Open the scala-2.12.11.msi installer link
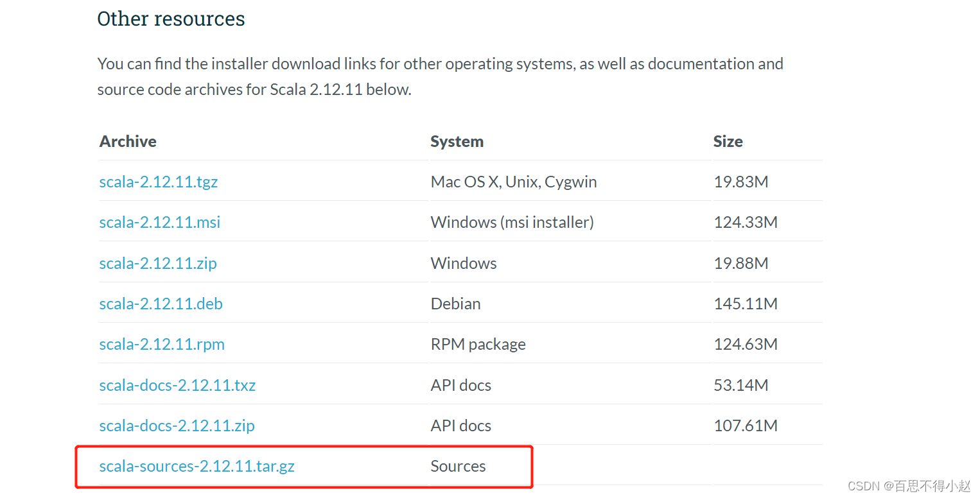This screenshot has height=498, width=980. click(160, 222)
